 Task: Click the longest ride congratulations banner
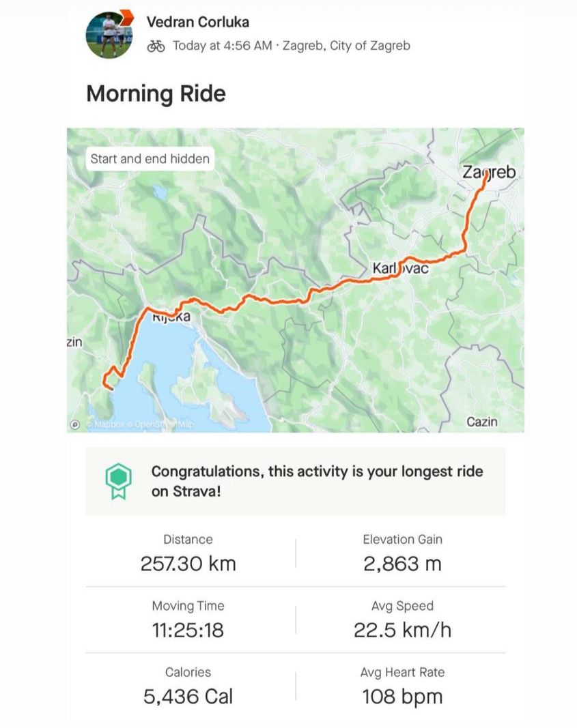[296, 481]
